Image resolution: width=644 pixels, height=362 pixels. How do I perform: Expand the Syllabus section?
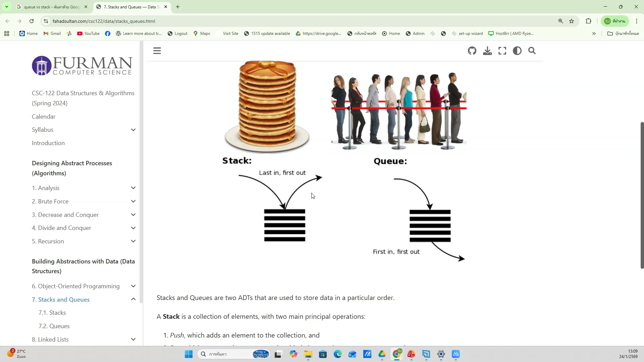click(x=133, y=130)
